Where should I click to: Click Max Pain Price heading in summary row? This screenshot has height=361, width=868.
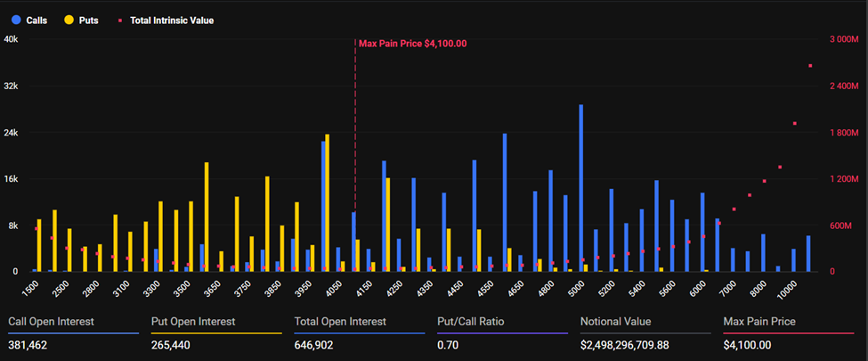point(759,322)
